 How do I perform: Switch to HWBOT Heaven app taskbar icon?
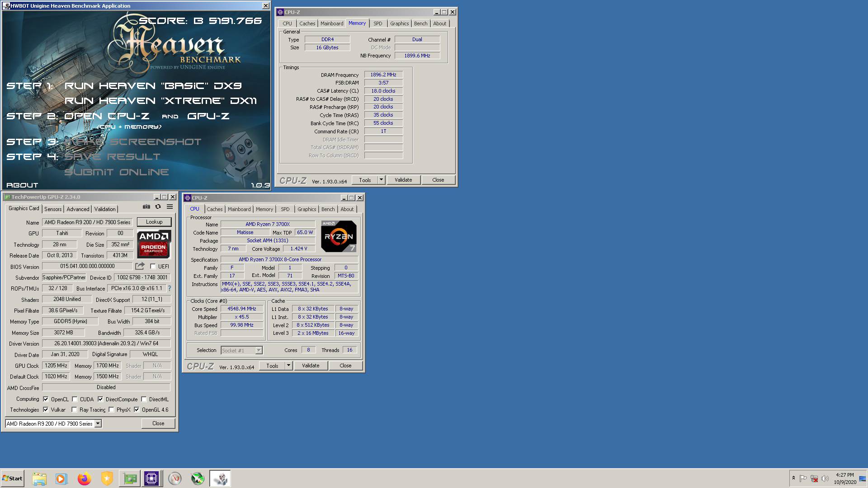[220, 479]
